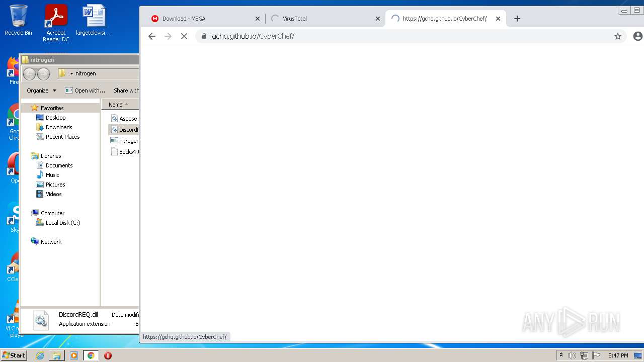Close the Download - MEGA tab
The height and width of the screenshot is (362, 644).
coord(258,19)
